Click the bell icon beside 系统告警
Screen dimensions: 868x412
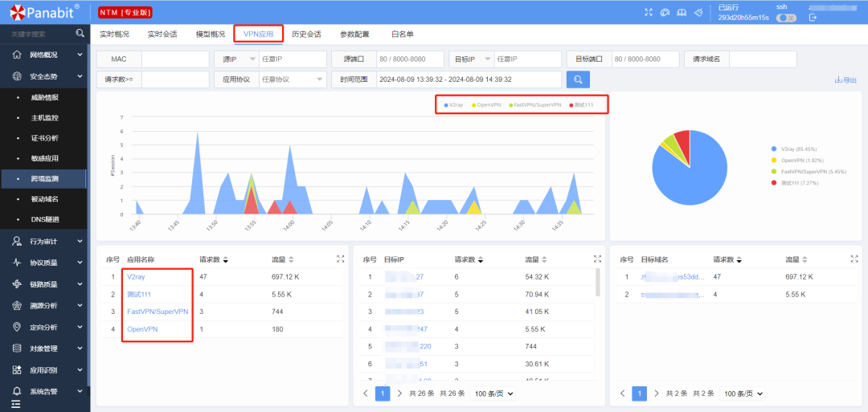pos(17,391)
